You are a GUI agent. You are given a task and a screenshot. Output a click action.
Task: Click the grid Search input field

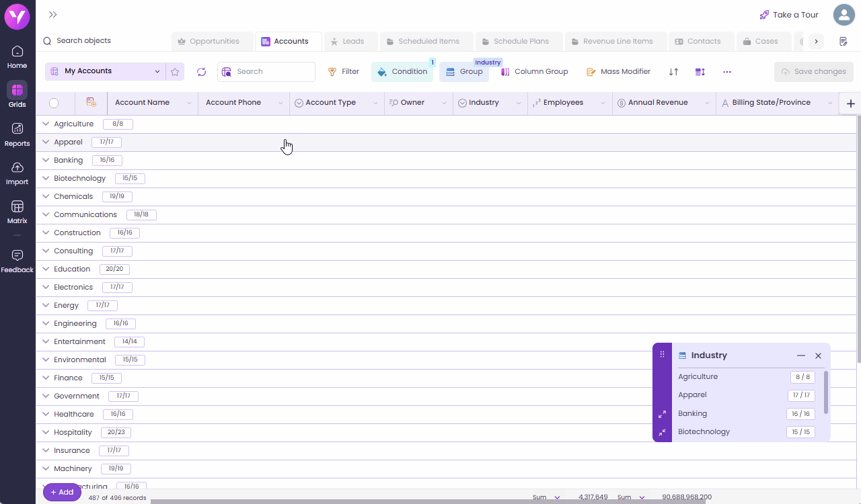[x=272, y=72]
